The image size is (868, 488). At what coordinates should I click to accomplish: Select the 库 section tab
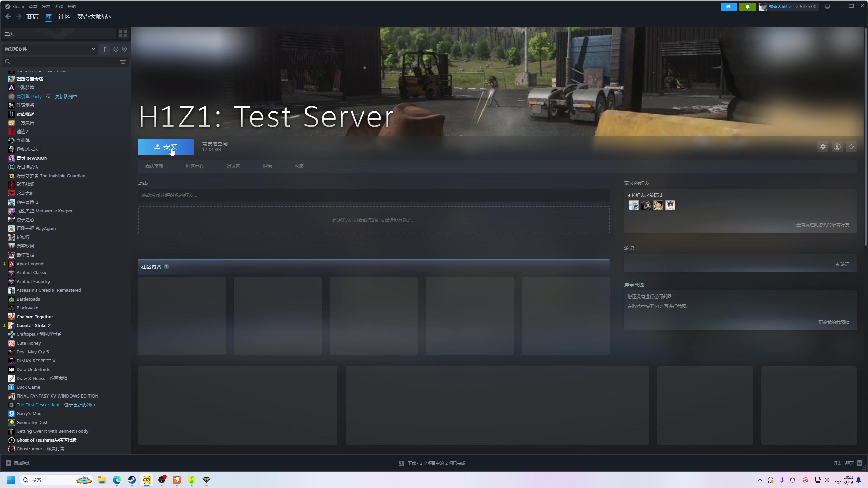48,16
